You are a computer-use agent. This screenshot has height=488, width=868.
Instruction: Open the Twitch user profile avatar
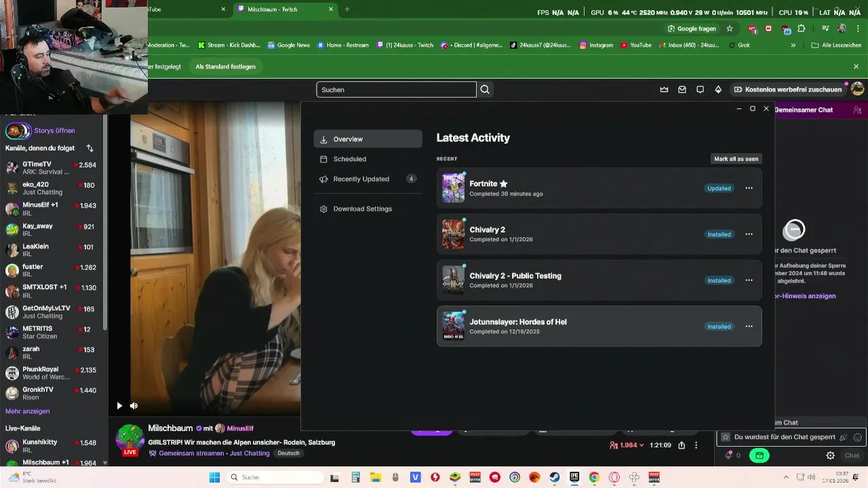(x=857, y=89)
